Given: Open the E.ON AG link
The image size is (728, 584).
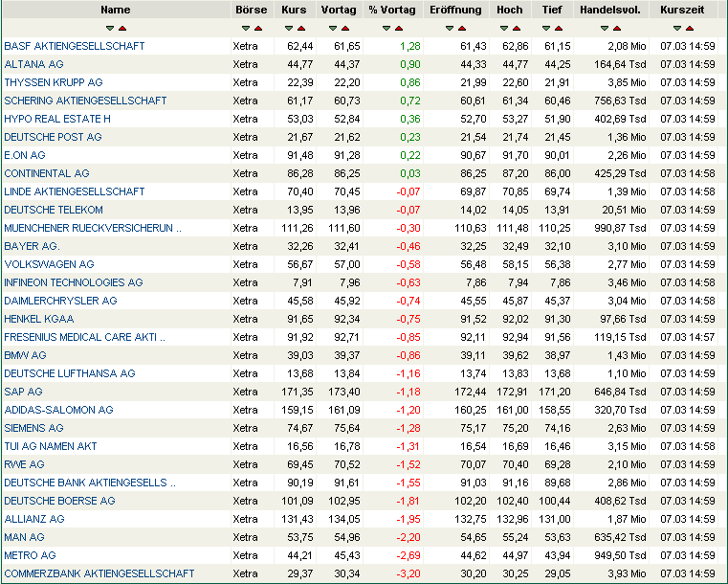Looking at the screenshot, I should point(25,155).
